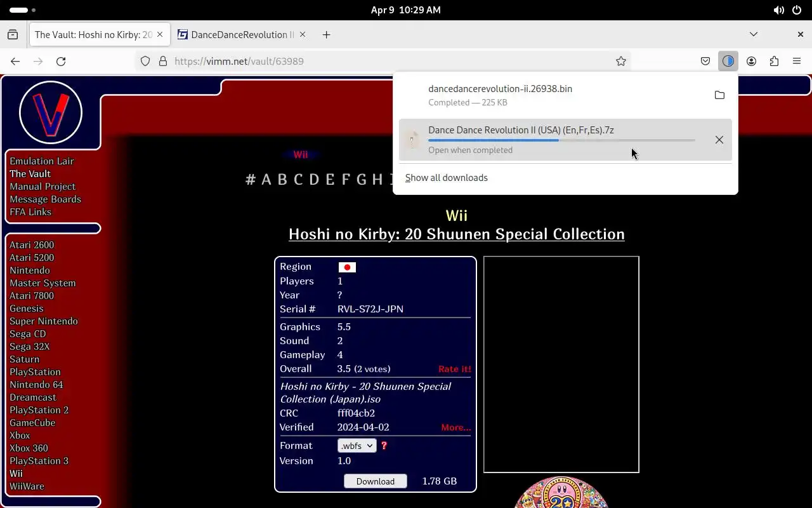Switch to The Vault: Hoshi no Kirby tab
The height and width of the screenshot is (508, 812).
click(98, 35)
